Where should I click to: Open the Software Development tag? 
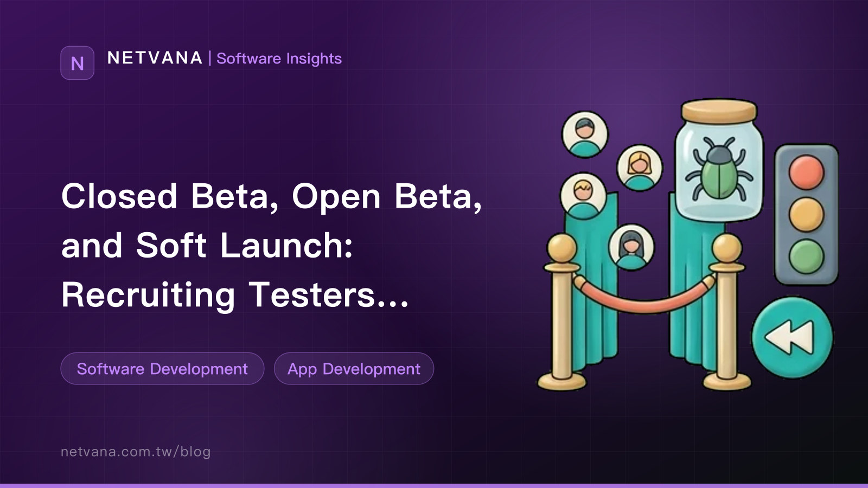click(x=162, y=369)
